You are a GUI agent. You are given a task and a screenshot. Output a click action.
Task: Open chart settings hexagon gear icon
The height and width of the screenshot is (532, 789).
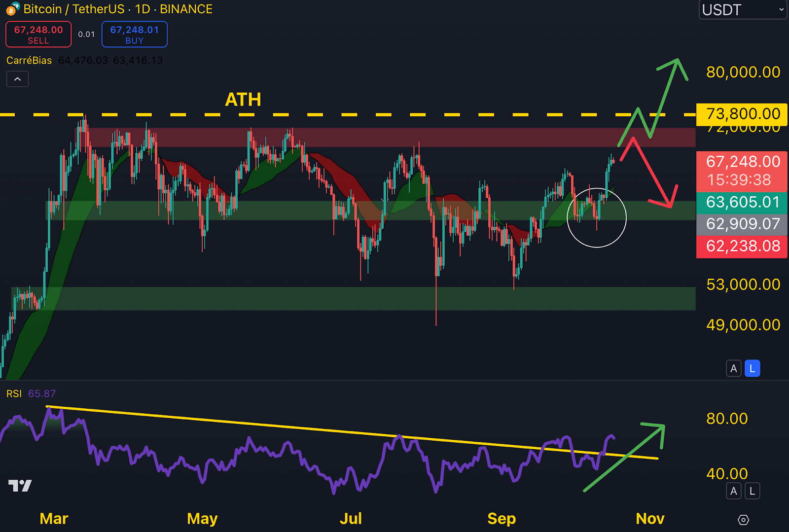click(743, 520)
